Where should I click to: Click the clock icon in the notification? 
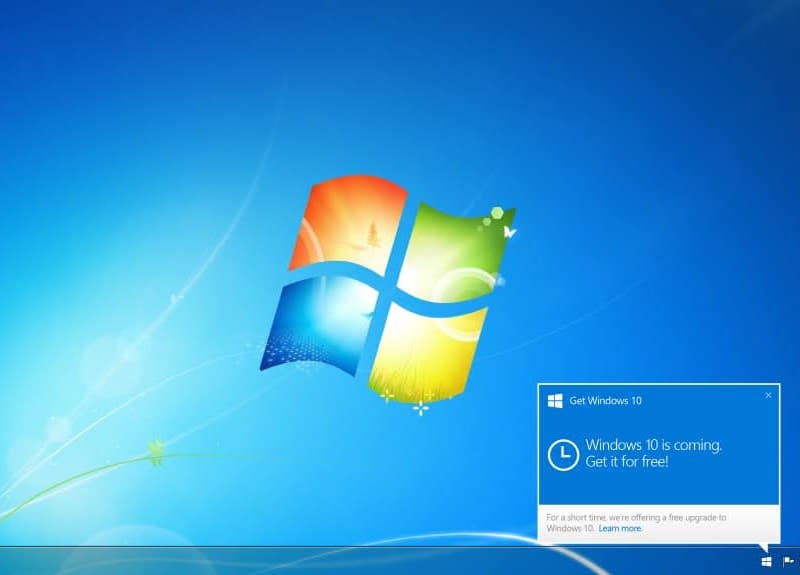[563, 454]
